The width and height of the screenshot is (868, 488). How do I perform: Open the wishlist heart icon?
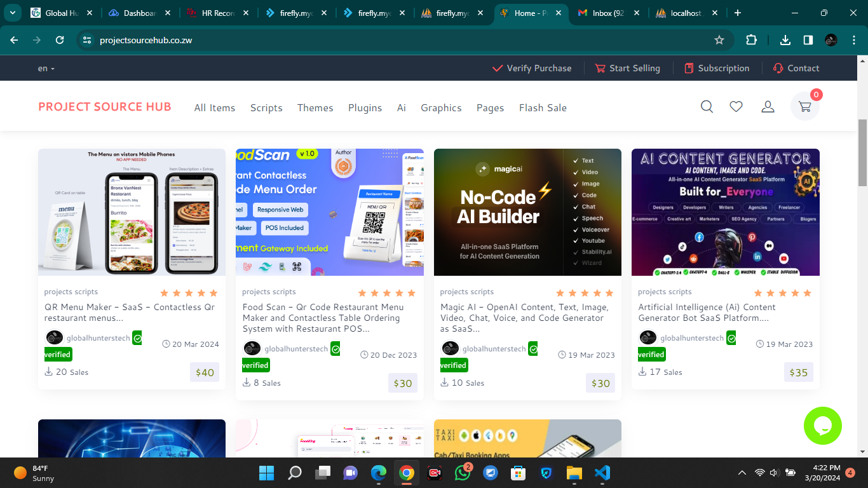click(x=736, y=107)
